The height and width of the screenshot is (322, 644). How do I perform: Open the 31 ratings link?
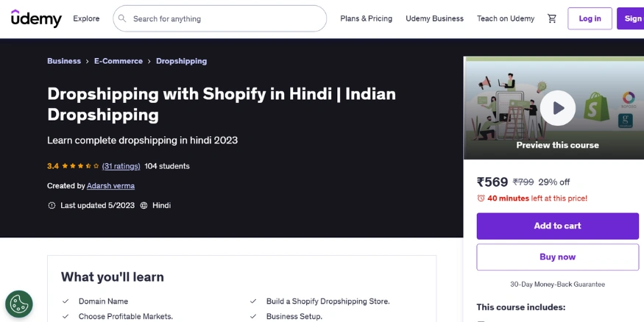(x=121, y=166)
